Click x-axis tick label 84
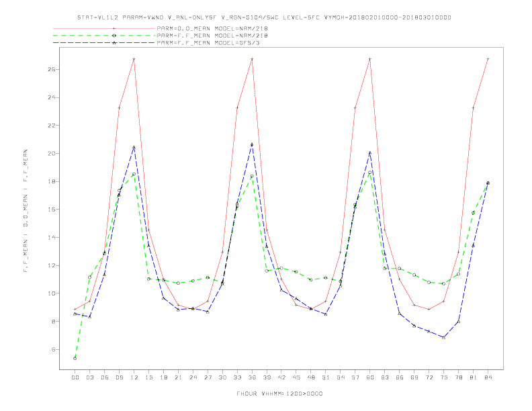 [488, 377]
